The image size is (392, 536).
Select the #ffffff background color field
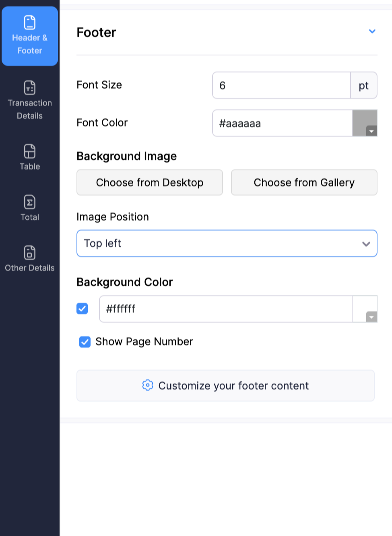tap(225, 308)
